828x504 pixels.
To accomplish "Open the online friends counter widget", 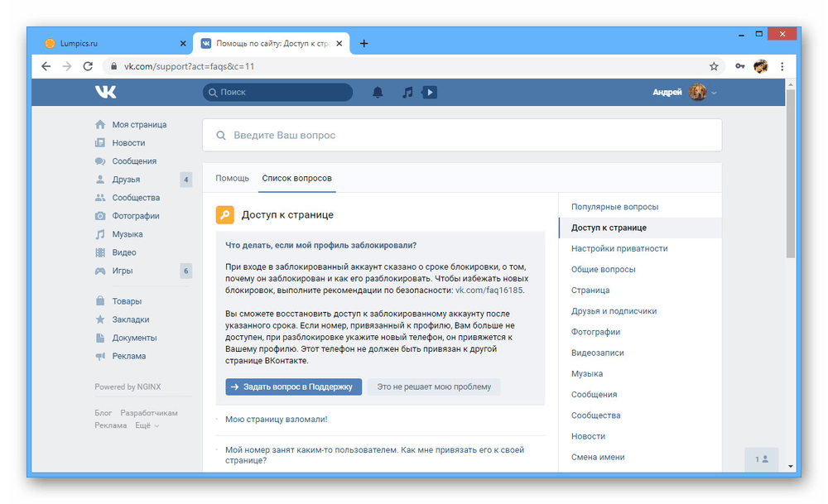I will [761, 459].
